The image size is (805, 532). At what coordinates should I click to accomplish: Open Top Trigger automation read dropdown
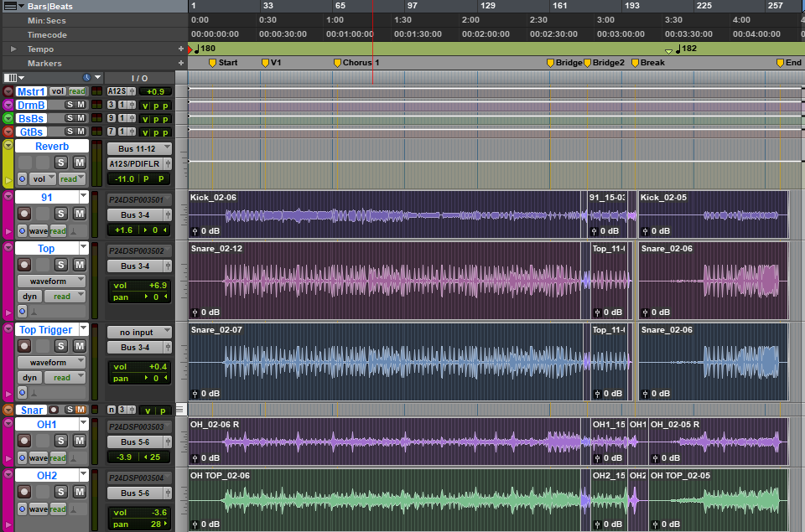pyautogui.click(x=65, y=378)
